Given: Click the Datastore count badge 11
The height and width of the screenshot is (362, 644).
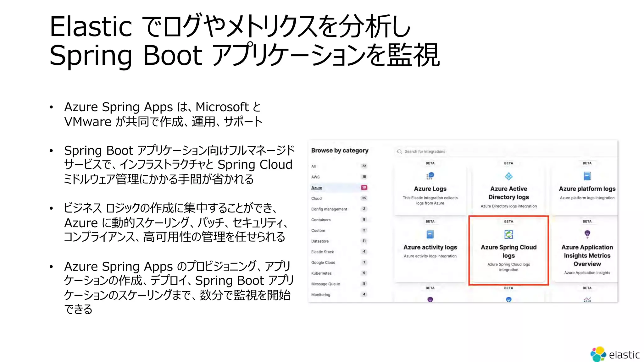Looking at the screenshot, I should [364, 241].
